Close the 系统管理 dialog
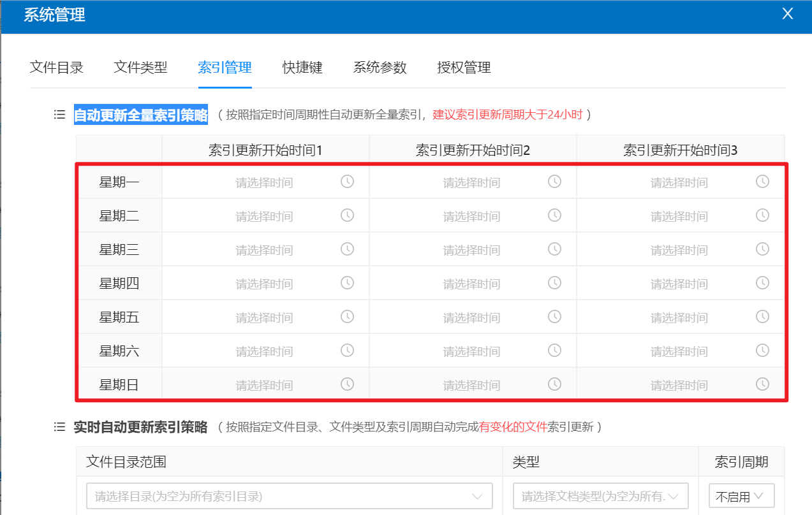The height and width of the screenshot is (515, 812). (788, 14)
